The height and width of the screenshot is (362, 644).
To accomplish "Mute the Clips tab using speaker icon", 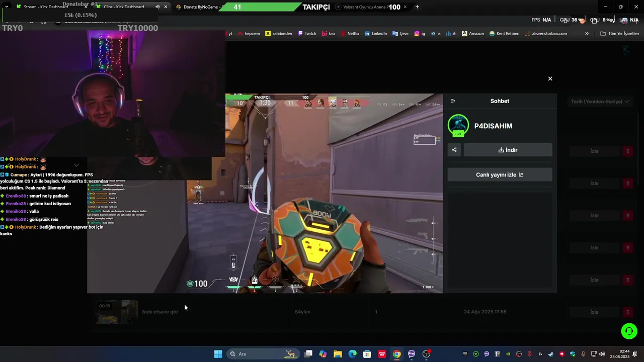I will [157, 7].
